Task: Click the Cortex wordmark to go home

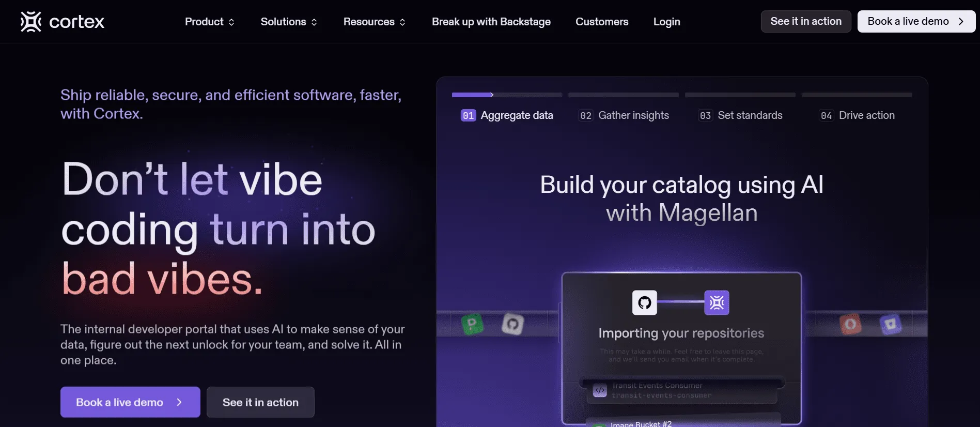Action: (76, 22)
